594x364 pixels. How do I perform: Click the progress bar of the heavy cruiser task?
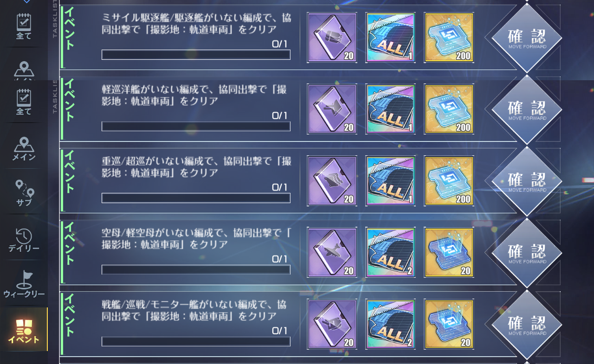click(196, 198)
